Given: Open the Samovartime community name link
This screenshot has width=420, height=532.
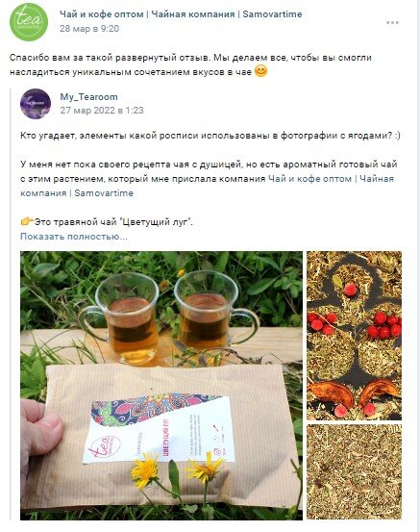Looking at the screenshot, I should 181,14.
